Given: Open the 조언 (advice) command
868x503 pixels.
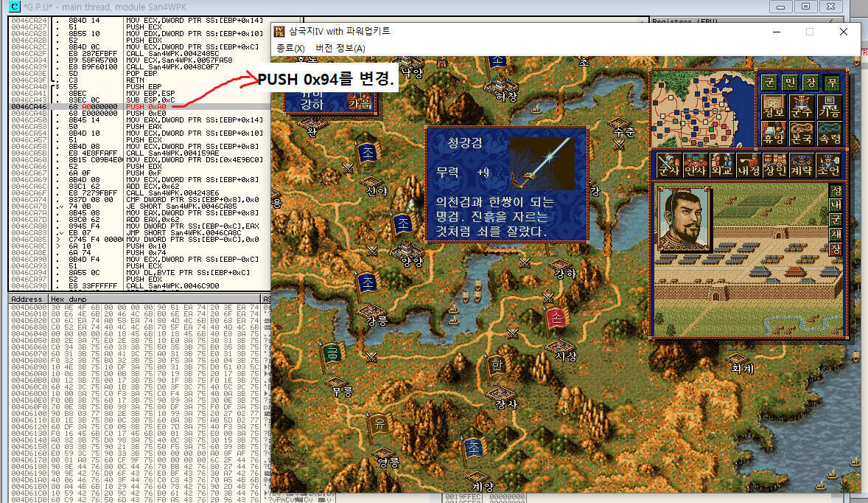Looking at the screenshot, I should (828, 165).
